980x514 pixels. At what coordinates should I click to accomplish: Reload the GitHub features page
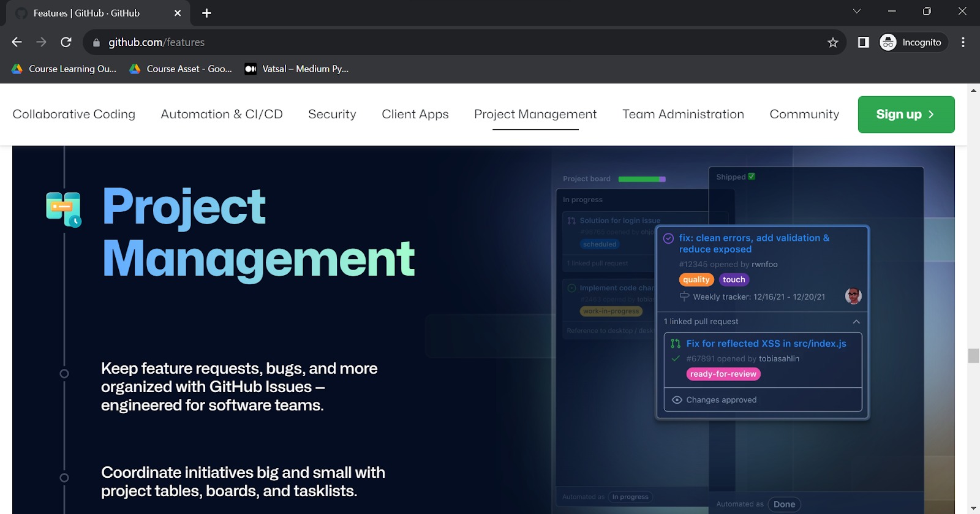point(66,42)
